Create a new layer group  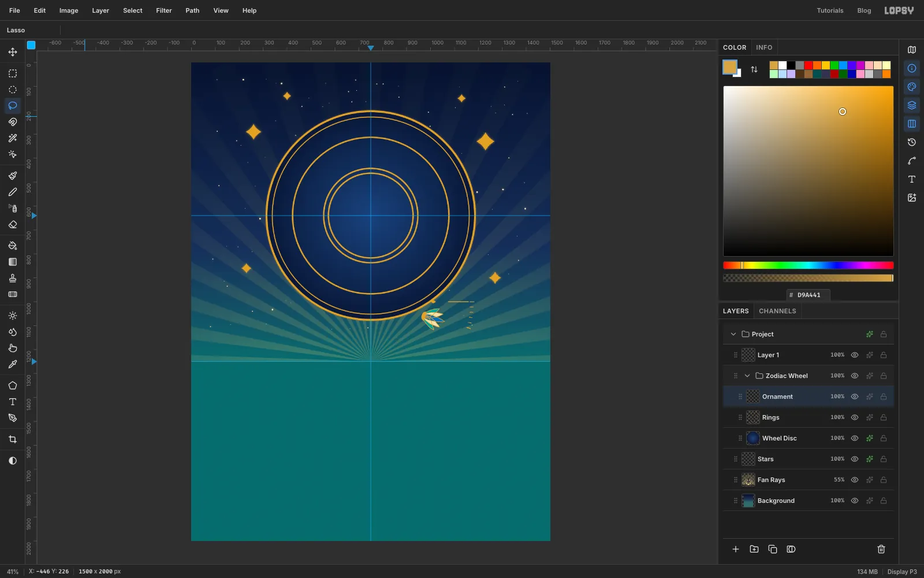point(754,549)
